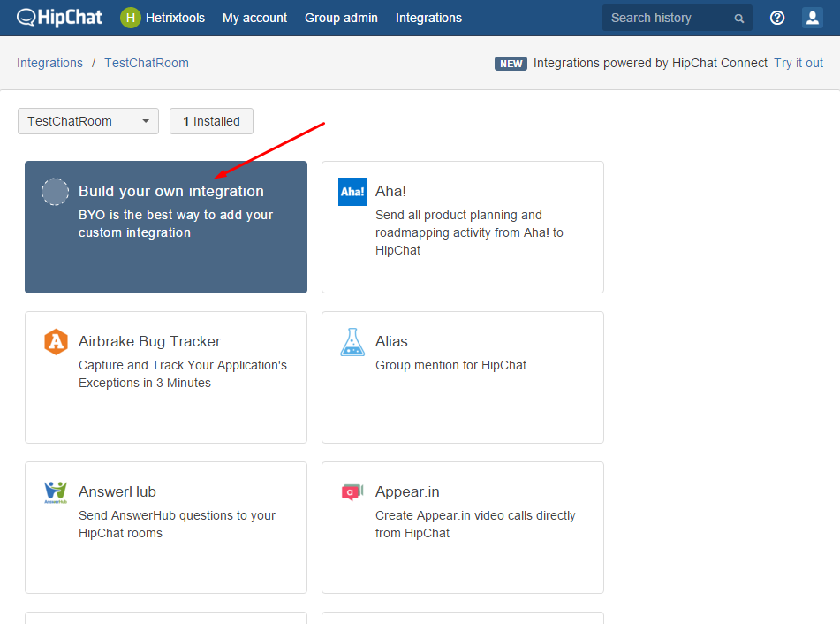Open the Group admin menu

click(341, 18)
